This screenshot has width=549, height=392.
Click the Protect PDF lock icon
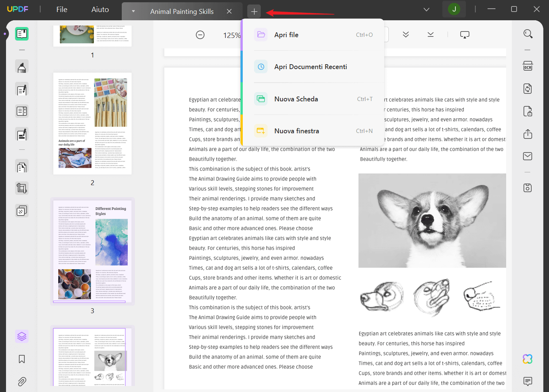[x=528, y=112]
